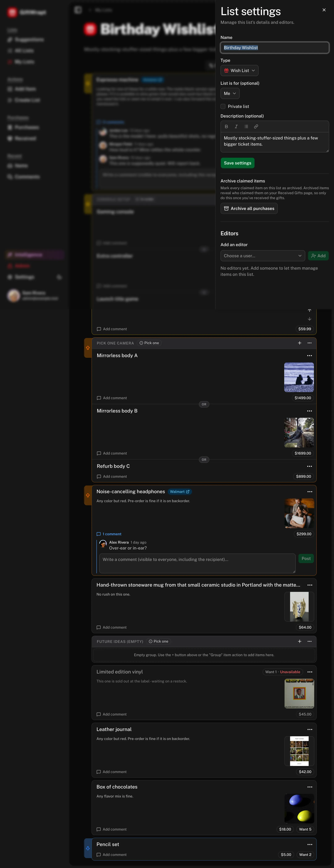Click priority up arrow on camera group
Image resolution: width=334 pixels, height=868 pixels.
[x=88, y=348]
